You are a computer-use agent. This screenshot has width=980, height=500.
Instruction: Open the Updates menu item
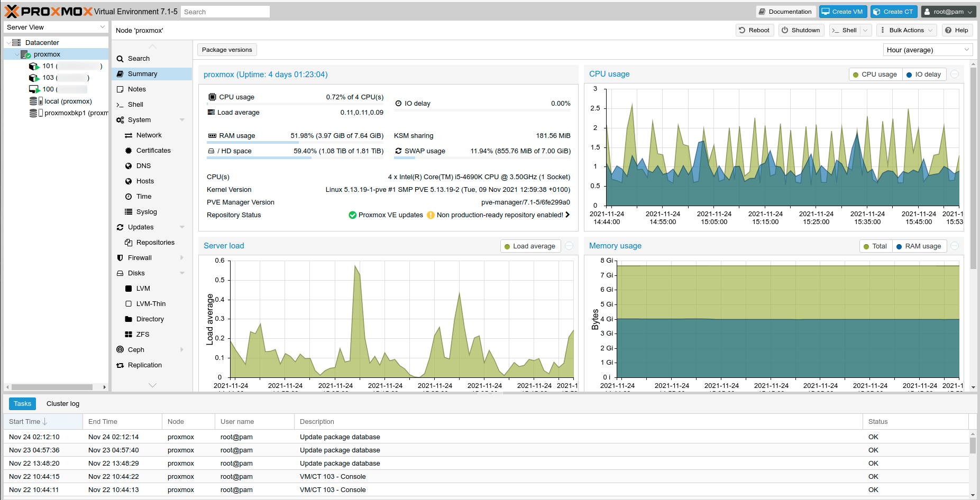[152, 227]
